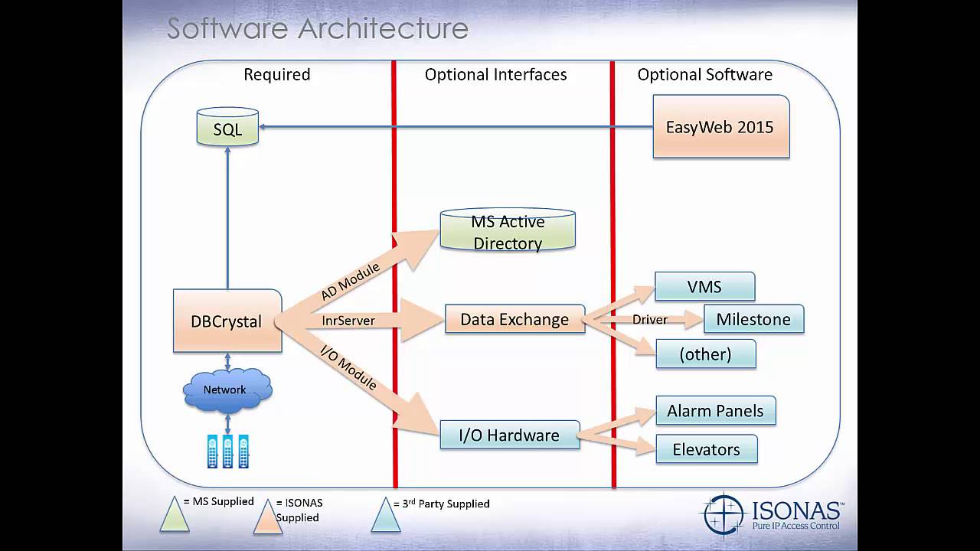This screenshot has width=980, height=551.
Task: Click the InrServer arrow label
Action: click(349, 321)
